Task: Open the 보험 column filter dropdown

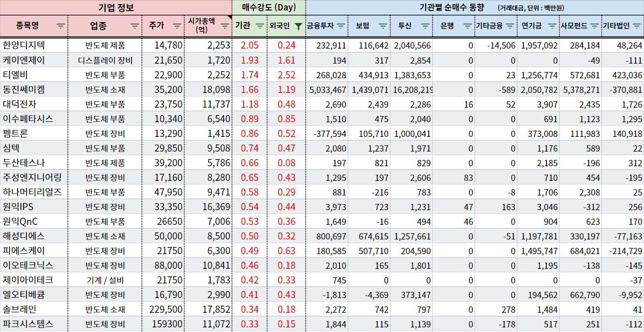Action: pos(383,26)
